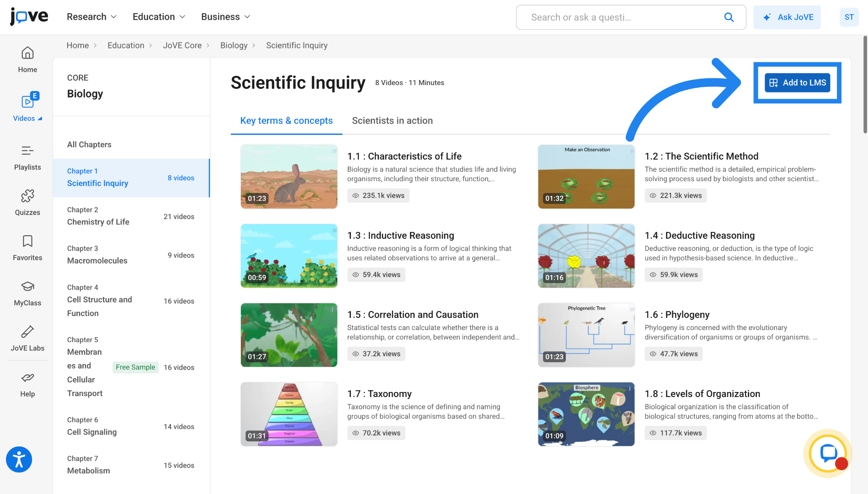Open the chat support bubble
The width and height of the screenshot is (868, 494).
[828, 453]
